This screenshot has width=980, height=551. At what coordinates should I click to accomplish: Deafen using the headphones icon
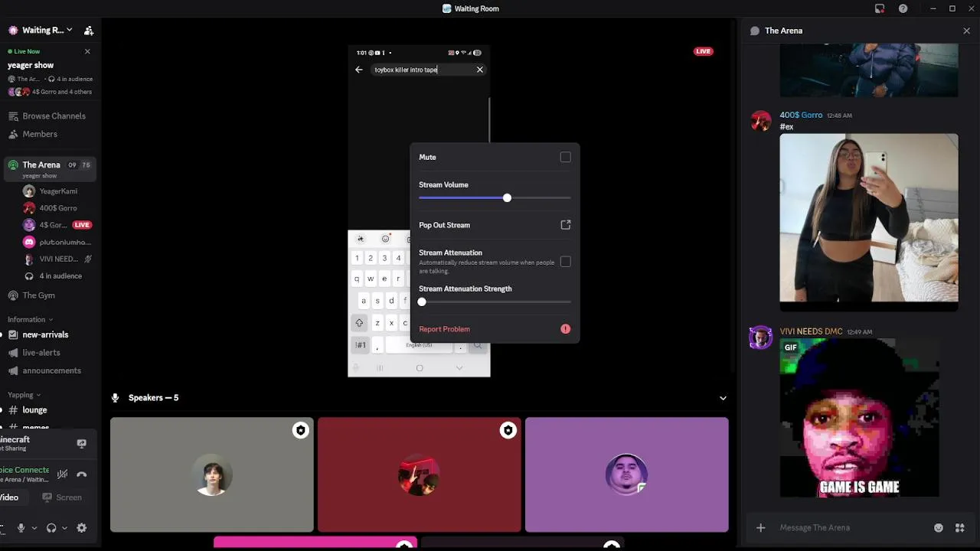click(51, 528)
